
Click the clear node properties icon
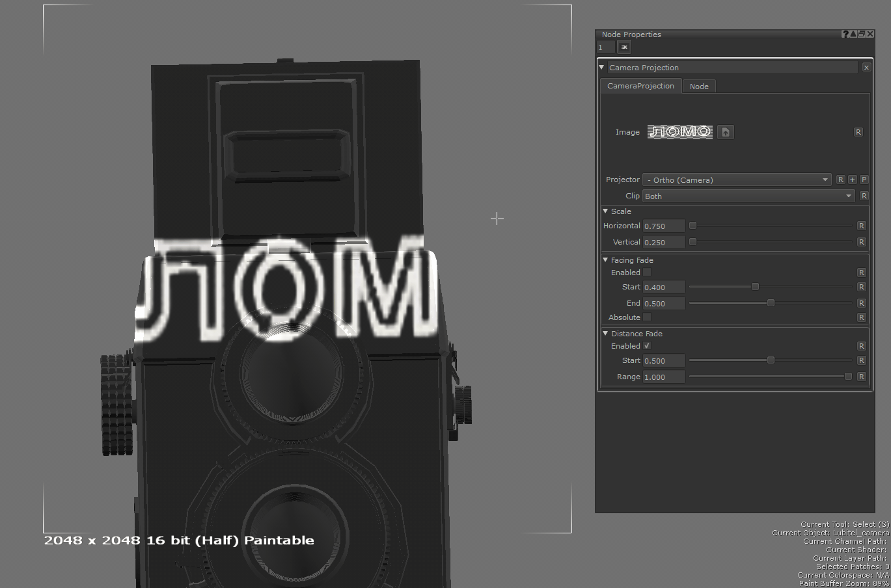click(x=624, y=47)
